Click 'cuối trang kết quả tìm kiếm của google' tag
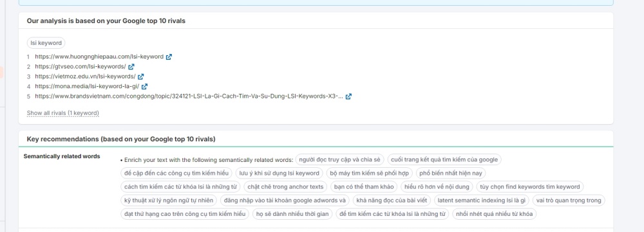 click(444, 159)
